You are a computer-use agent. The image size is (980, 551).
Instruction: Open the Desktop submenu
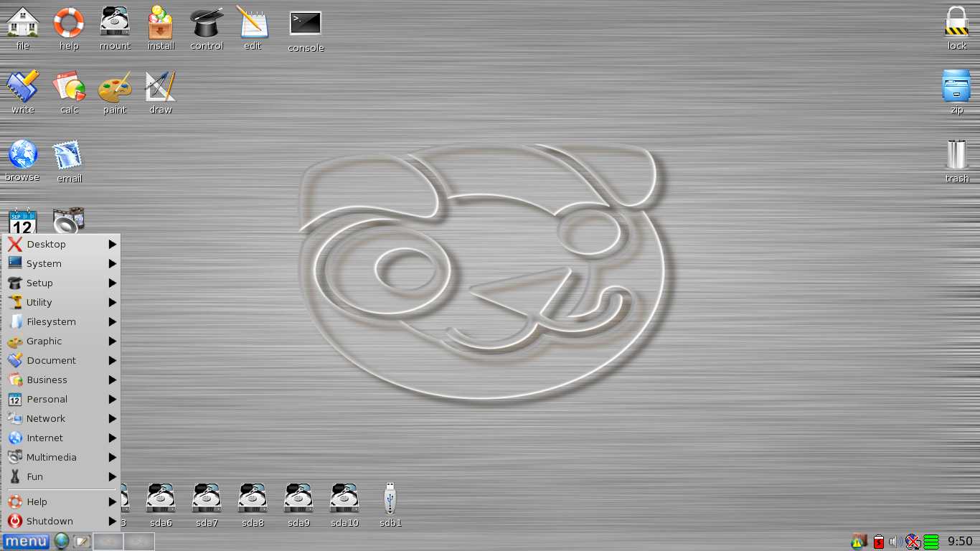(x=62, y=245)
